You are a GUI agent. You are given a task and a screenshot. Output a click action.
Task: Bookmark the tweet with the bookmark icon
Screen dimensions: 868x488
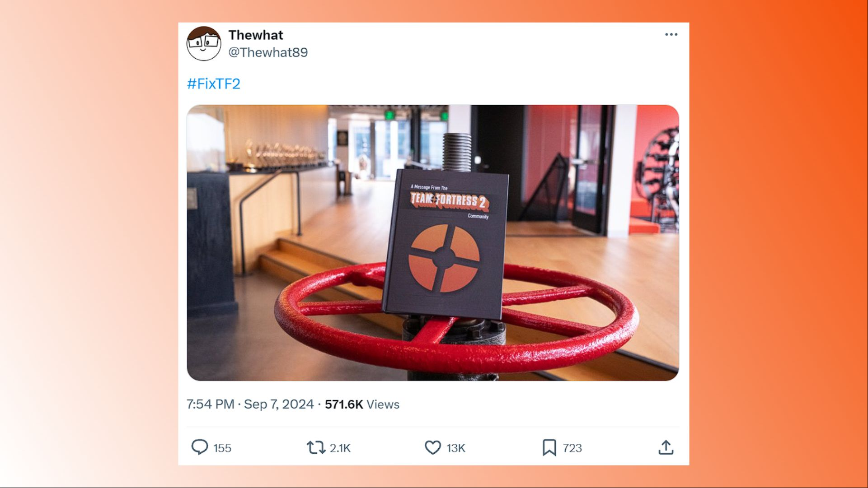[549, 447]
